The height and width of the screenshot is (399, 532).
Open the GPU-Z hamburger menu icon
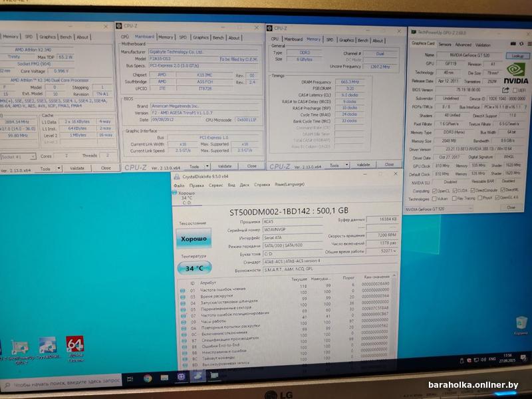(x=529, y=43)
